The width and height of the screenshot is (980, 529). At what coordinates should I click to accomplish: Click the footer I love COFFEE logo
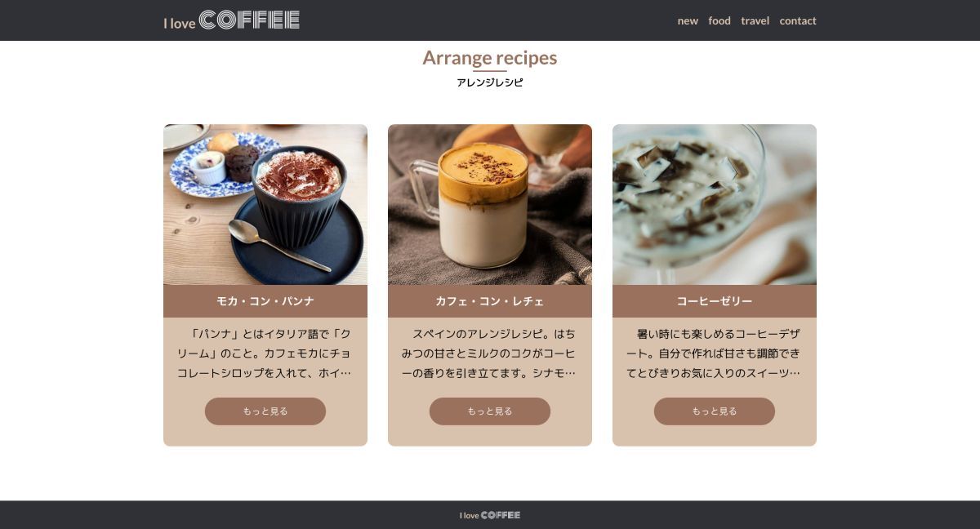(x=490, y=515)
